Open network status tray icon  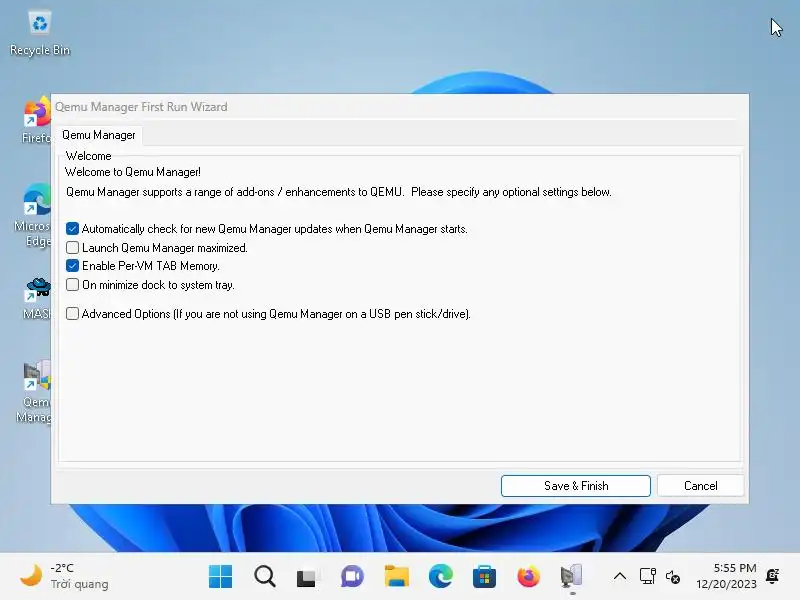click(x=647, y=577)
